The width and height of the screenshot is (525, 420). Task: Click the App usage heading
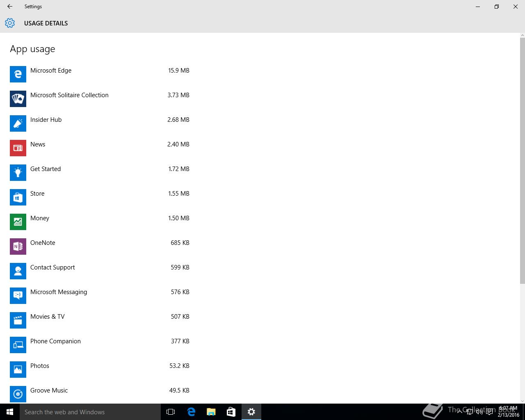(32, 49)
